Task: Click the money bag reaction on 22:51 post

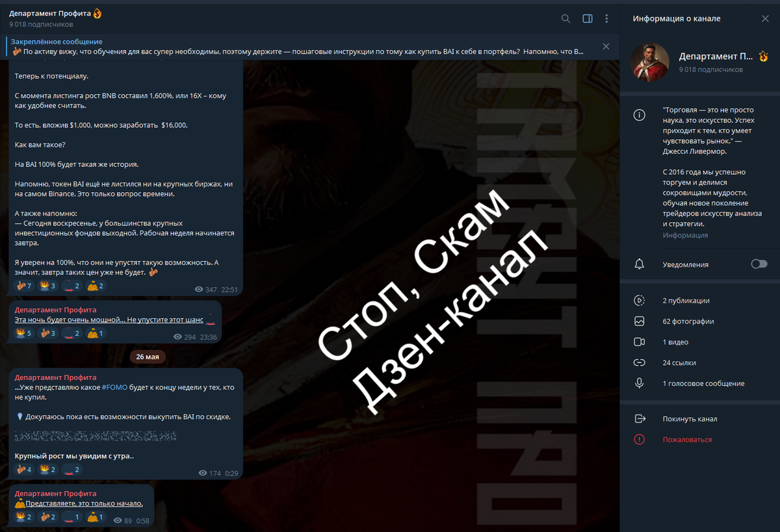Action: (x=96, y=286)
